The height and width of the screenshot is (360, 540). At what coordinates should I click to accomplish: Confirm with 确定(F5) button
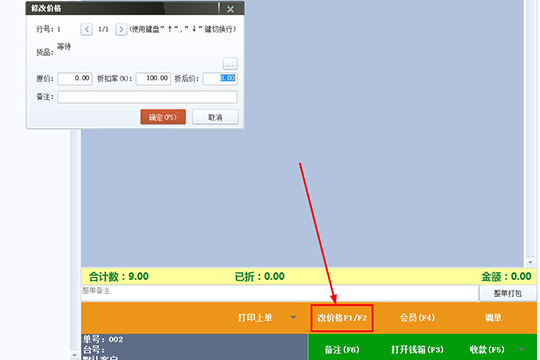pyautogui.click(x=163, y=117)
